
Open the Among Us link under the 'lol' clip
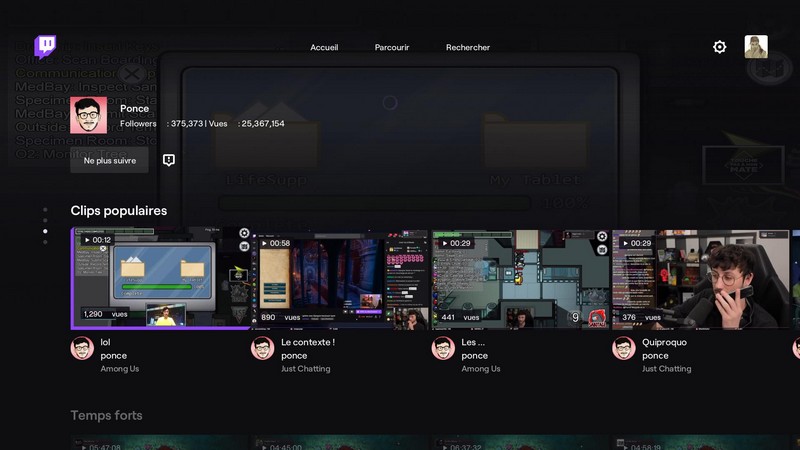click(119, 369)
